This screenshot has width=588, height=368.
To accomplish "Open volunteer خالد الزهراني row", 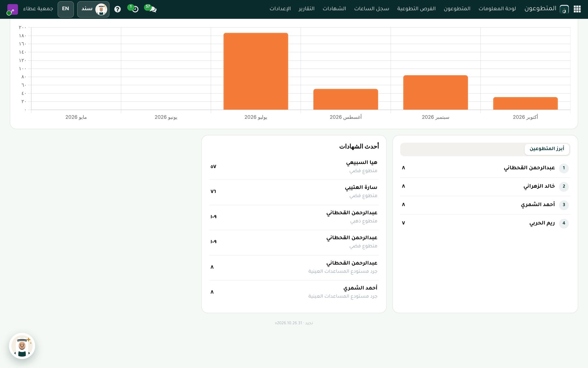I will pyautogui.click(x=485, y=186).
